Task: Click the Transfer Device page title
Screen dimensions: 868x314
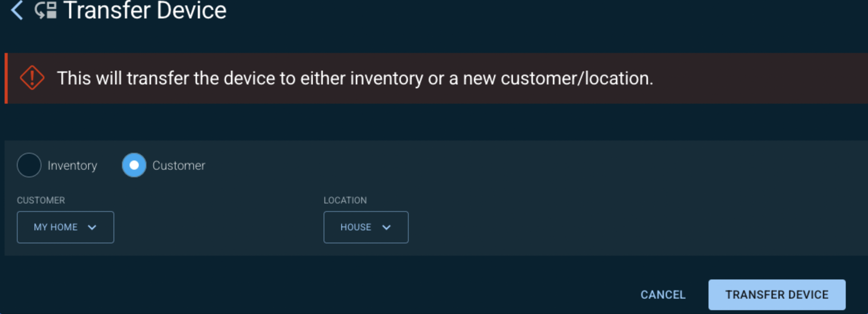Action: [x=145, y=10]
